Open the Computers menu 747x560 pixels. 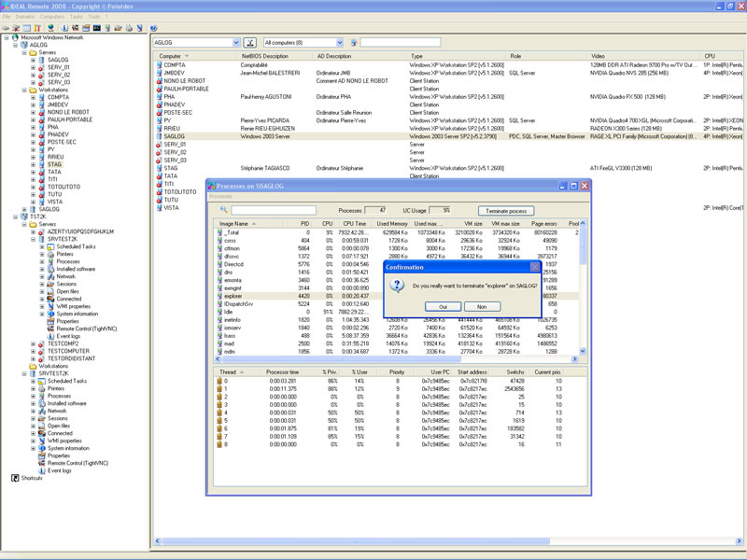pyautogui.click(x=52, y=17)
